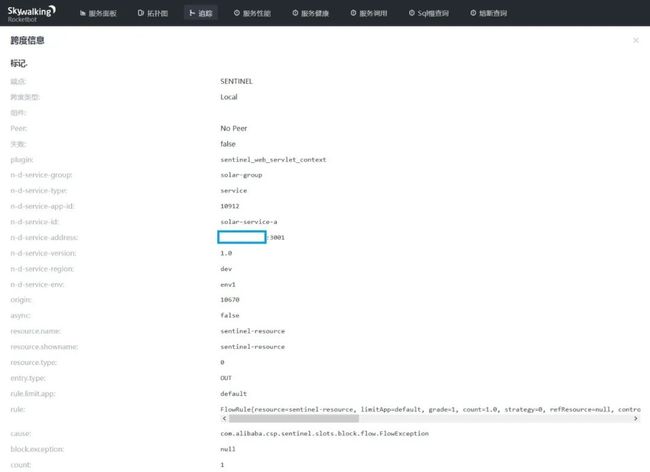Image resolution: width=650 pixels, height=472 pixels.
Task: Open the 服务调用 tab
Action: click(x=369, y=13)
